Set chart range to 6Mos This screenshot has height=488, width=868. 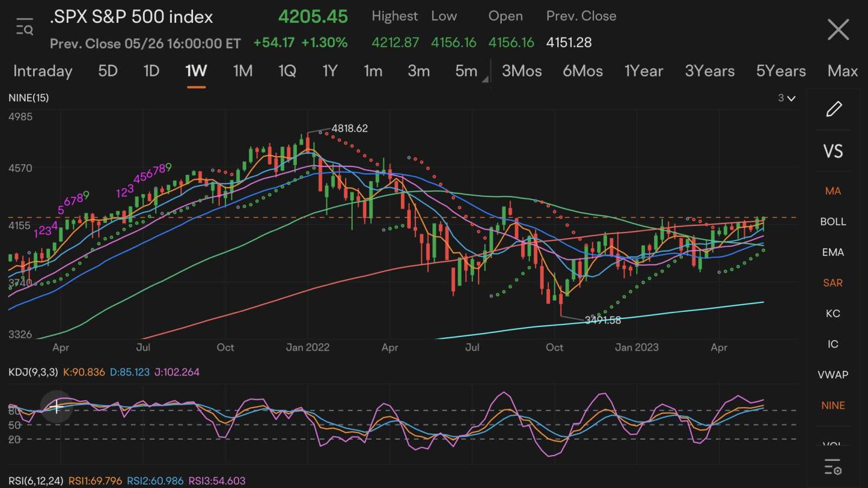tap(583, 71)
